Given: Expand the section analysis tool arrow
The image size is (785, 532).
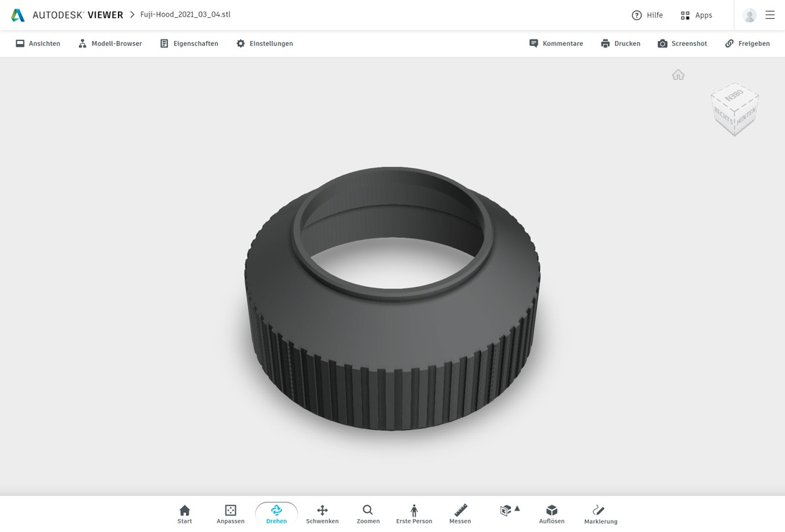Looking at the screenshot, I should [x=517, y=509].
